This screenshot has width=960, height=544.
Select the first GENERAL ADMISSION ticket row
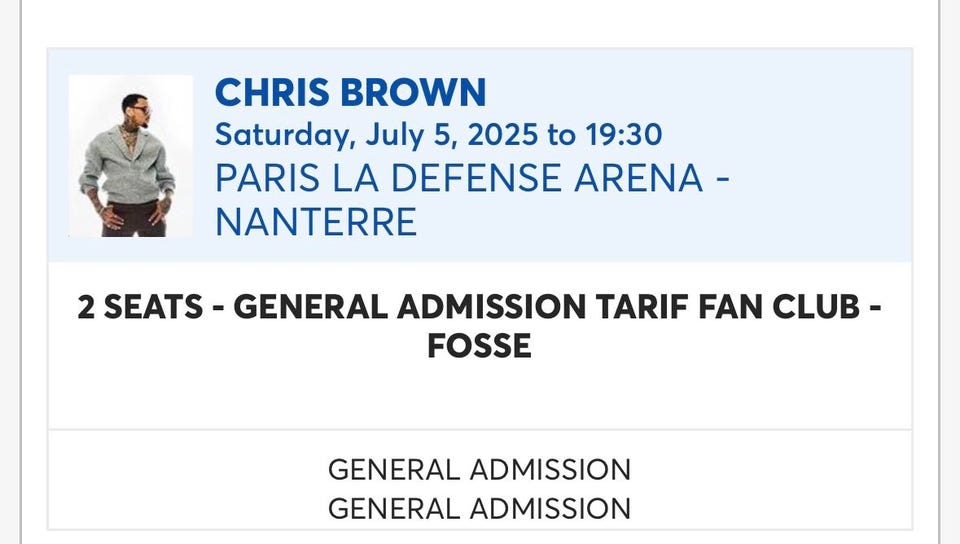pos(479,470)
